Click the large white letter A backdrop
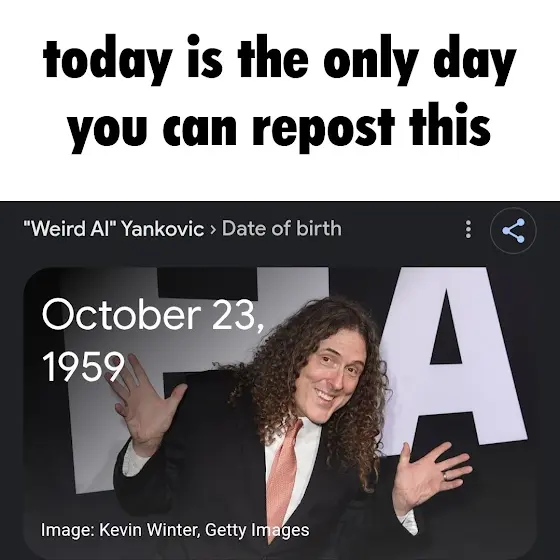 (x=454, y=361)
